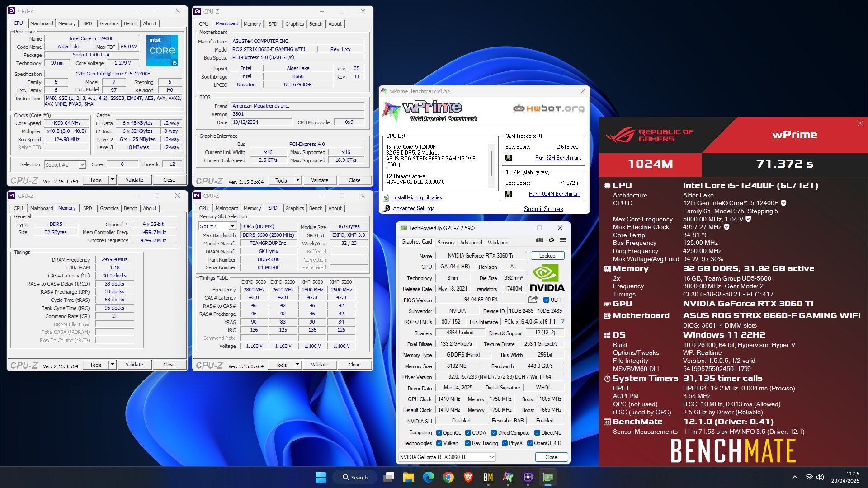Click the GPU-Z refresh icon
This screenshot has height=488, width=868.
point(551,240)
